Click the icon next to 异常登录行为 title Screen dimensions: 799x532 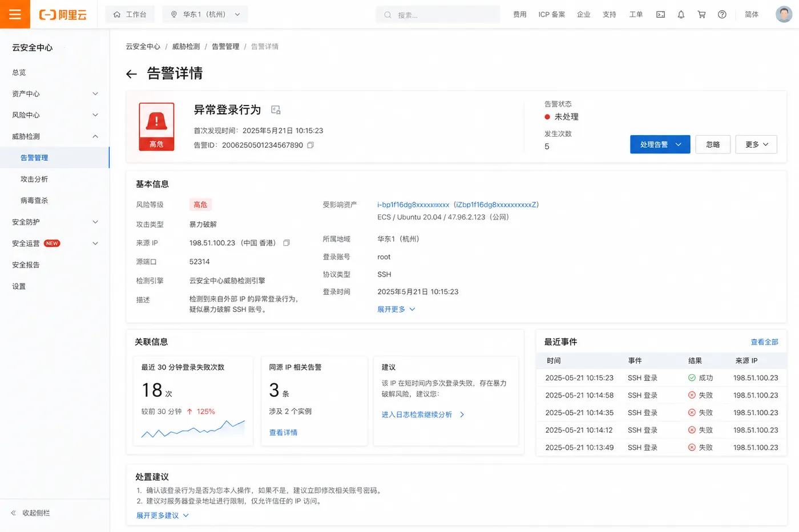276,110
